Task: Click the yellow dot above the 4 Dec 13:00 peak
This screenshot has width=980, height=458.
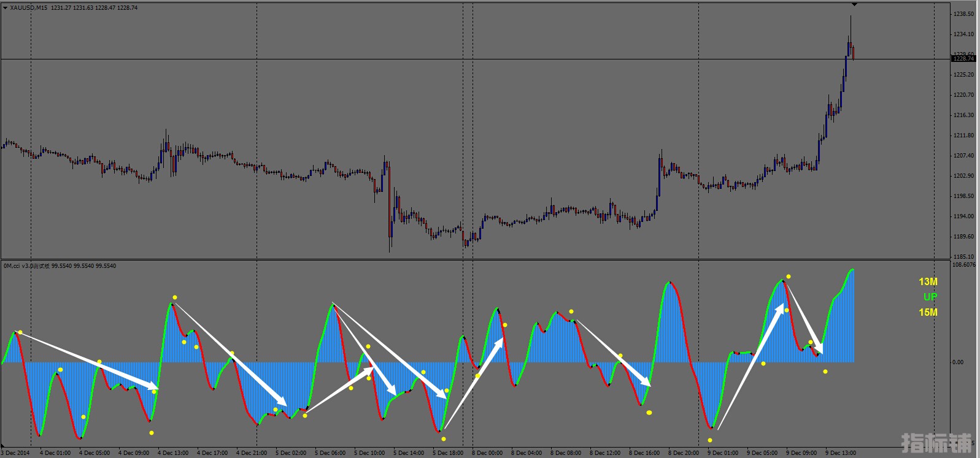Action: point(175,297)
